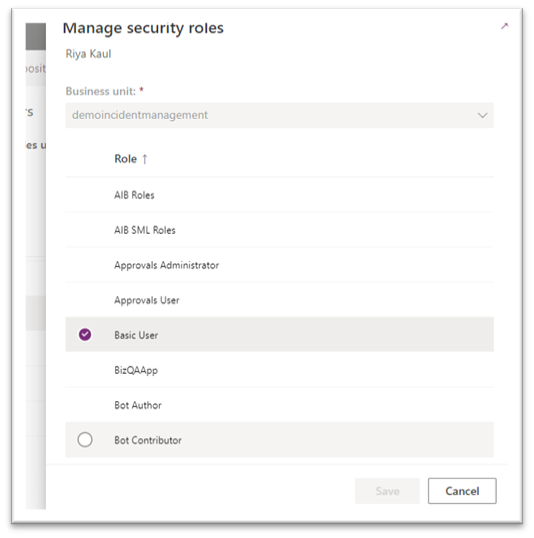Click the Save button

coord(387,491)
